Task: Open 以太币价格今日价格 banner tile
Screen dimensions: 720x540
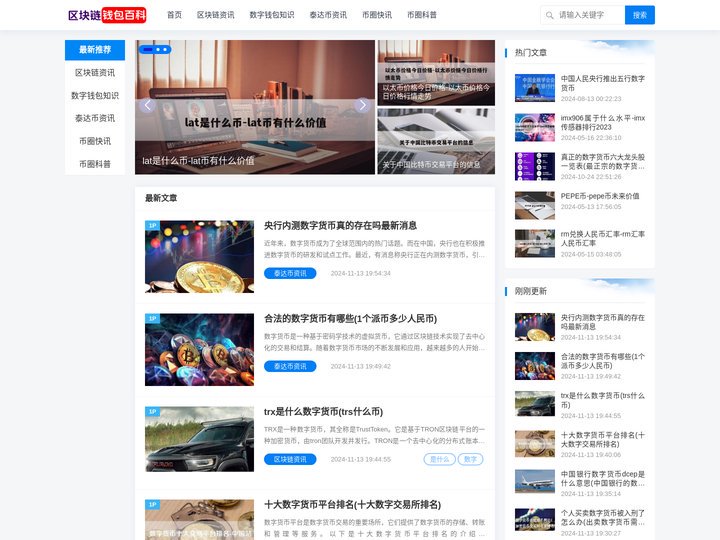Action: pos(436,73)
